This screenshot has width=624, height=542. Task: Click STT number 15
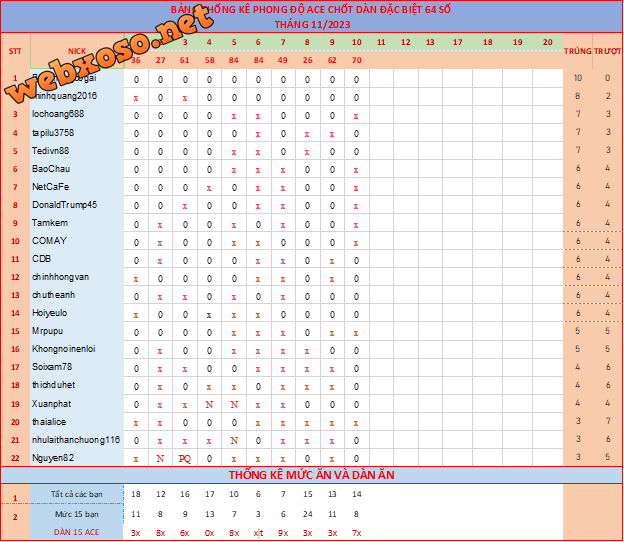pos(15,331)
